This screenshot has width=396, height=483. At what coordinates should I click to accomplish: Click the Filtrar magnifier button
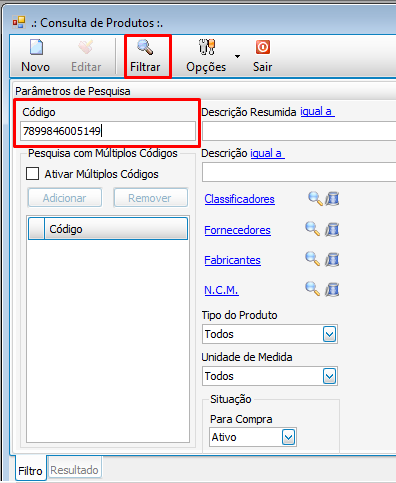(x=145, y=56)
